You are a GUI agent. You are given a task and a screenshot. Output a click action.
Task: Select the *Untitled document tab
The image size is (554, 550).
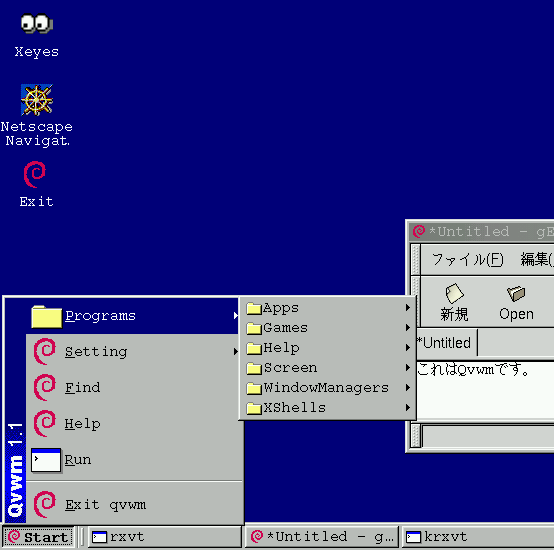click(446, 343)
